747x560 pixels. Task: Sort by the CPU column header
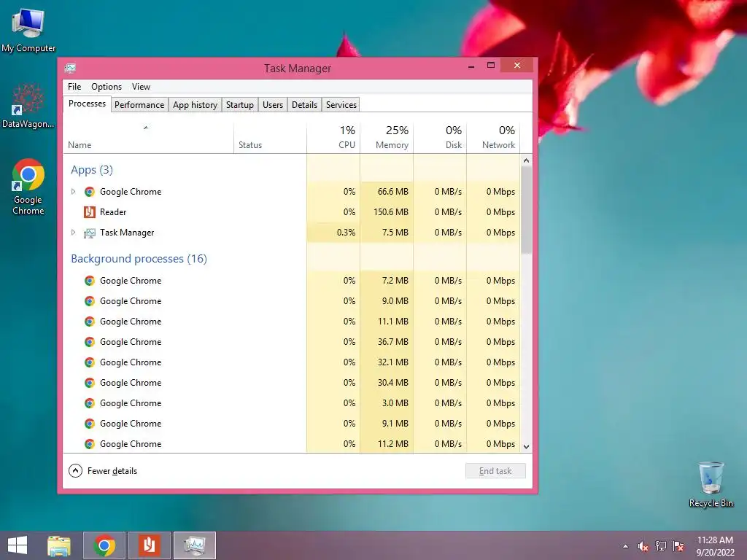pyautogui.click(x=333, y=138)
